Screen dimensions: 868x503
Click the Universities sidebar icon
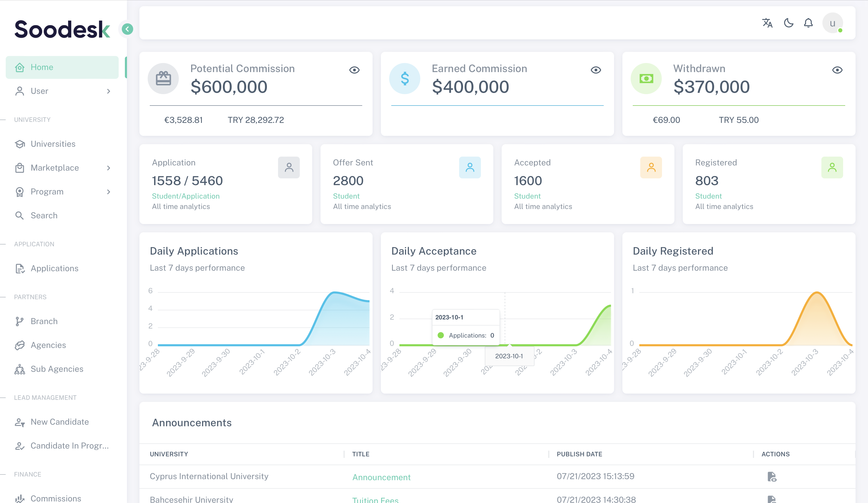[20, 144]
